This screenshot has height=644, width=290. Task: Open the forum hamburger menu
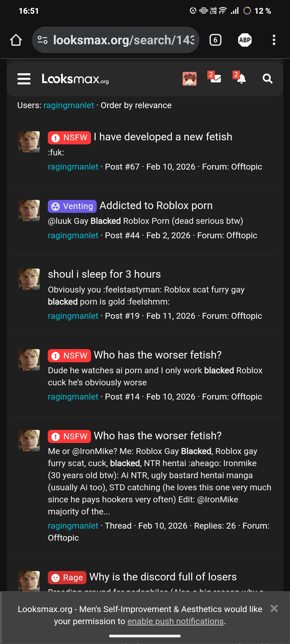click(24, 79)
